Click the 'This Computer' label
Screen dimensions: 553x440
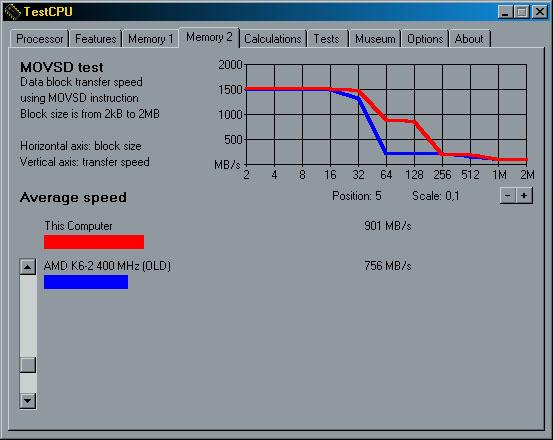tap(78, 226)
